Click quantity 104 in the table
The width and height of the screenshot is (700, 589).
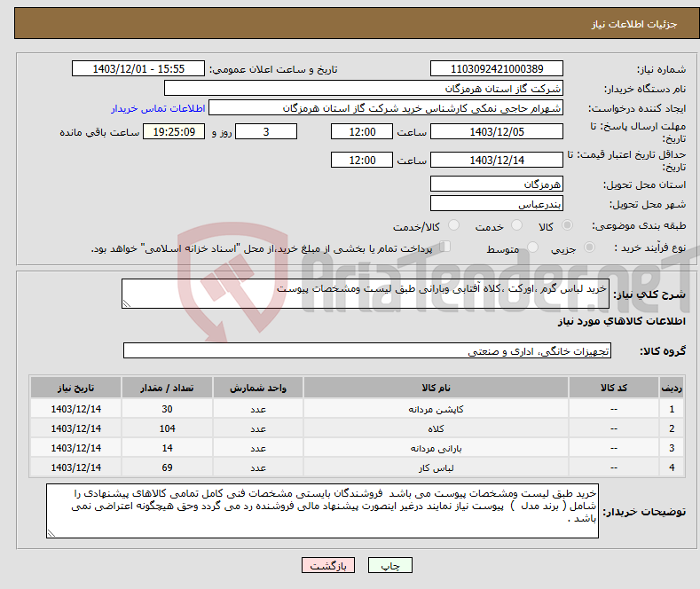point(167,428)
